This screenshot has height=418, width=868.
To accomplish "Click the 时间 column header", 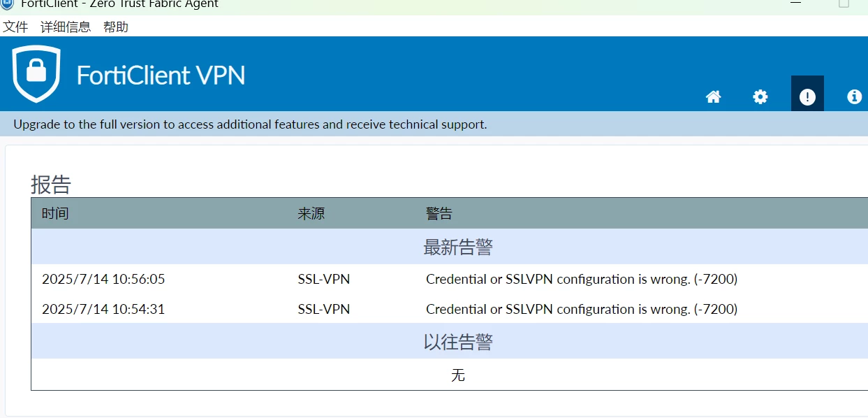I will coord(55,214).
